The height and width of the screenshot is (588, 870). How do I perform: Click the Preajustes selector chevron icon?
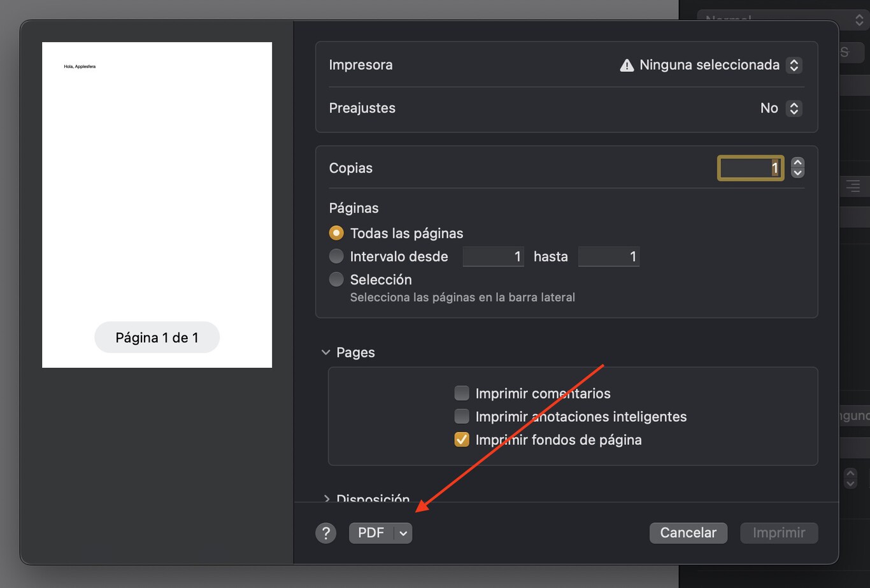[794, 108]
